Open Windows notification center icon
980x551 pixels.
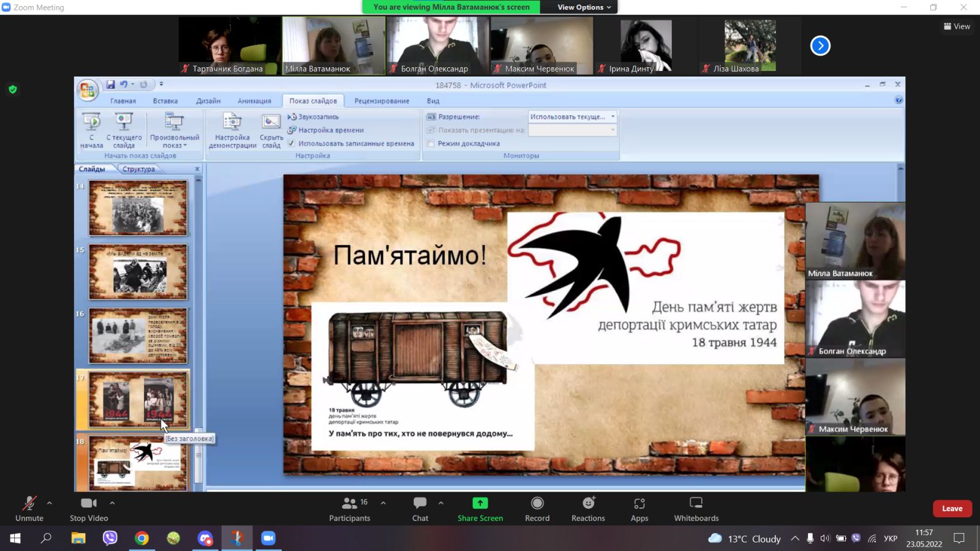tap(959, 539)
